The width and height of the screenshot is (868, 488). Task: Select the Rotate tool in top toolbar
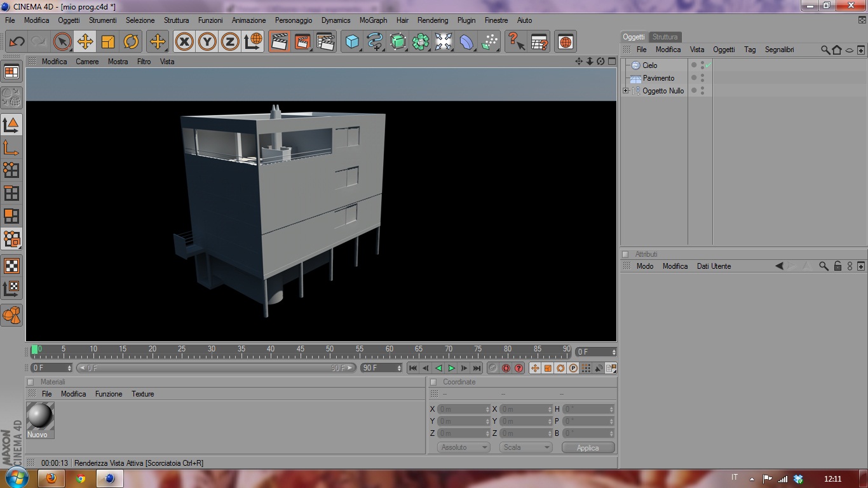(131, 42)
